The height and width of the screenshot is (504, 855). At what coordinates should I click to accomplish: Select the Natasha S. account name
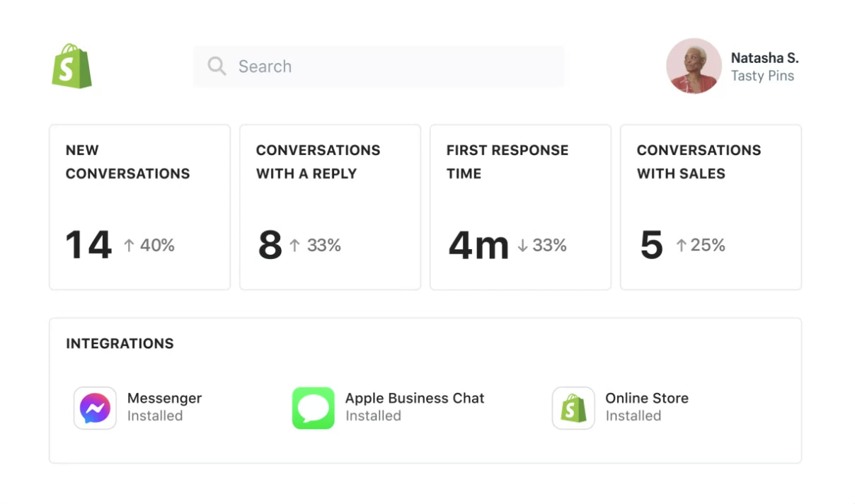766,57
